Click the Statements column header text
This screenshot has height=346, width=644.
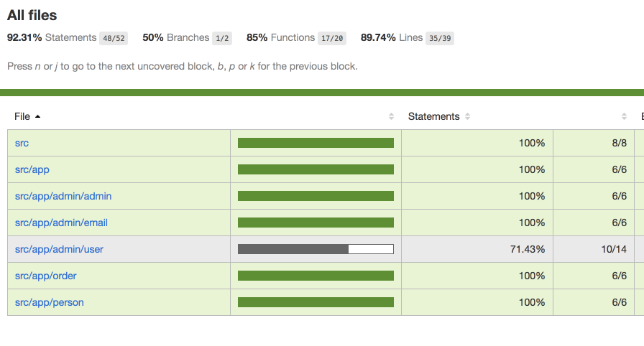click(x=433, y=116)
